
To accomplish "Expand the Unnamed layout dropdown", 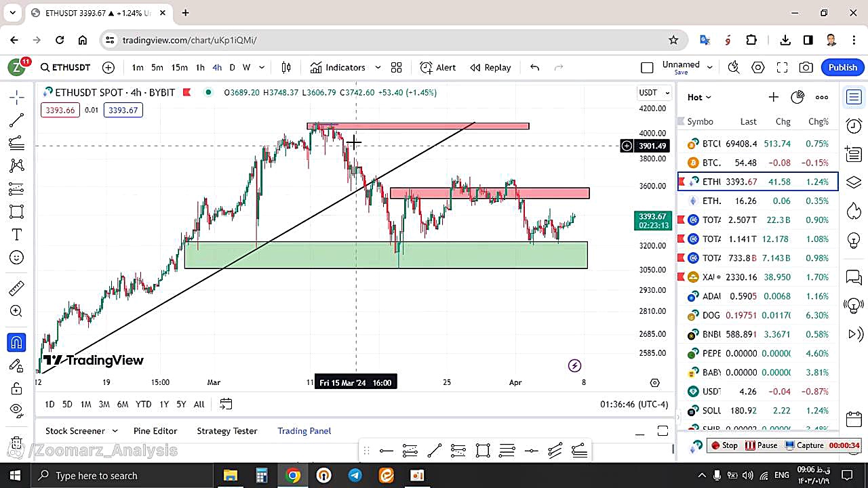I will pos(710,67).
